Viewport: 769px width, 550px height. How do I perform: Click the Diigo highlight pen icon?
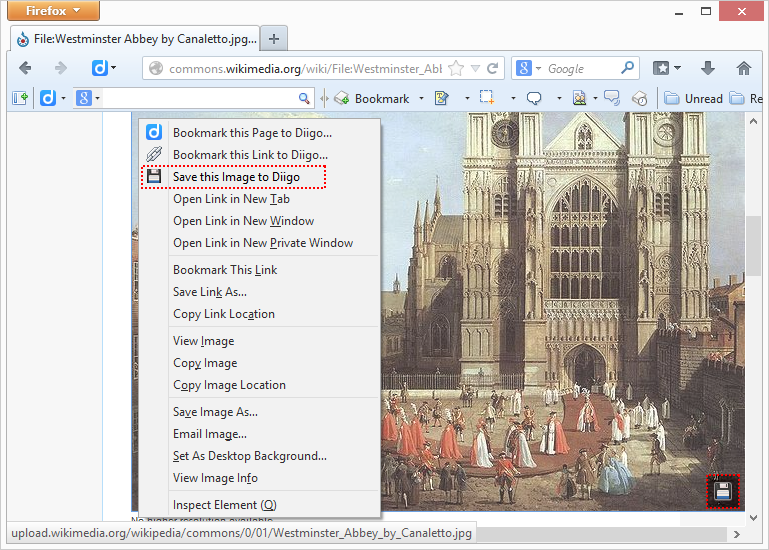pos(441,99)
